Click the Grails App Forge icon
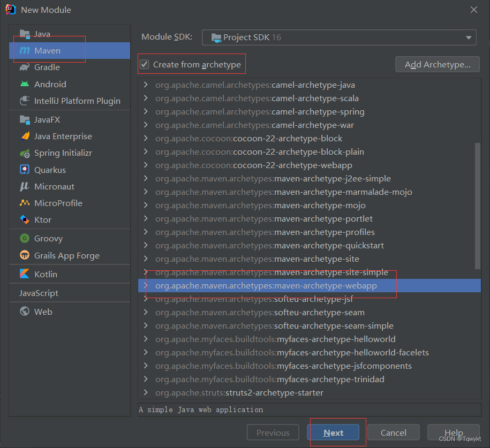The width and height of the screenshot is (490, 448). click(x=25, y=255)
